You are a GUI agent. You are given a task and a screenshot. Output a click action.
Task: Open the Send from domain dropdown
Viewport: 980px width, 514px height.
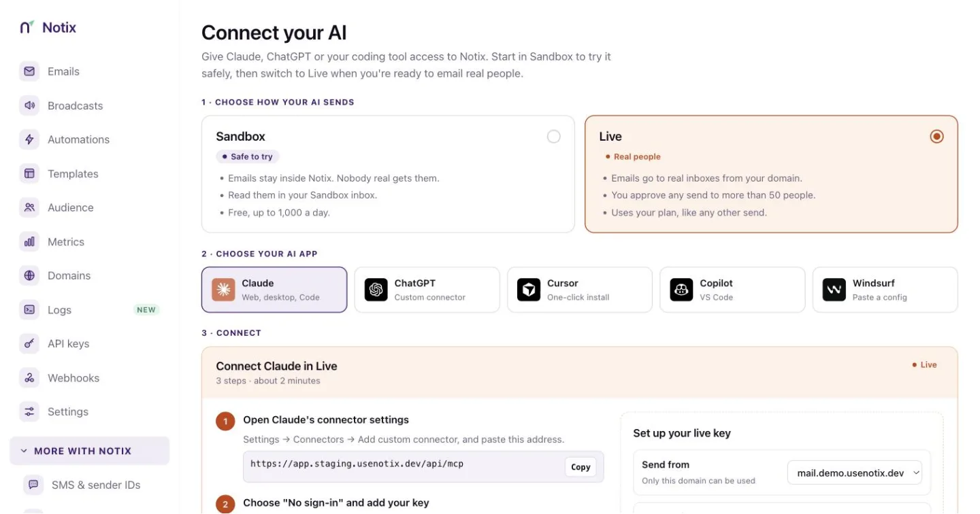pyautogui.click(x=855, y=473)
